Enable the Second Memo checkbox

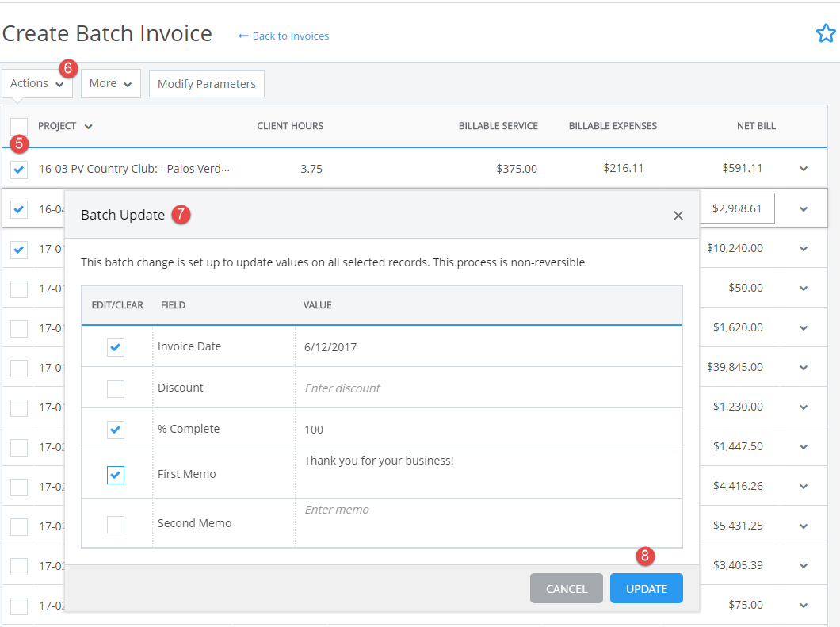(x=116, y=523)
